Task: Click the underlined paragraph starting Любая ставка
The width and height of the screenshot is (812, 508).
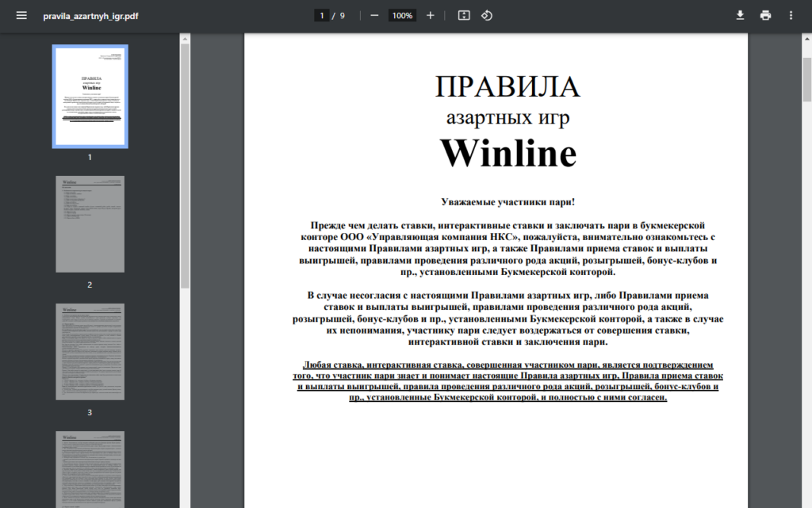Action: (x=508, y=381)
